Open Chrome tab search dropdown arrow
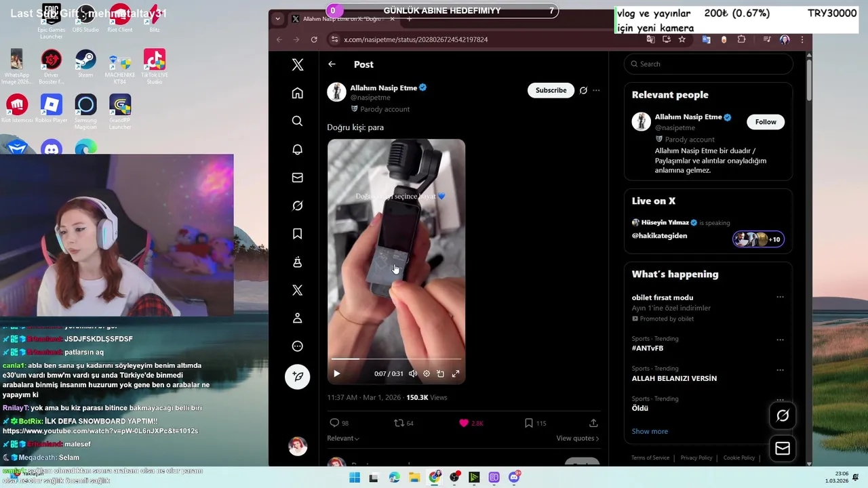The width and height of the screenshot is (868, 488). pyautogui.click(x=277, y=19)
